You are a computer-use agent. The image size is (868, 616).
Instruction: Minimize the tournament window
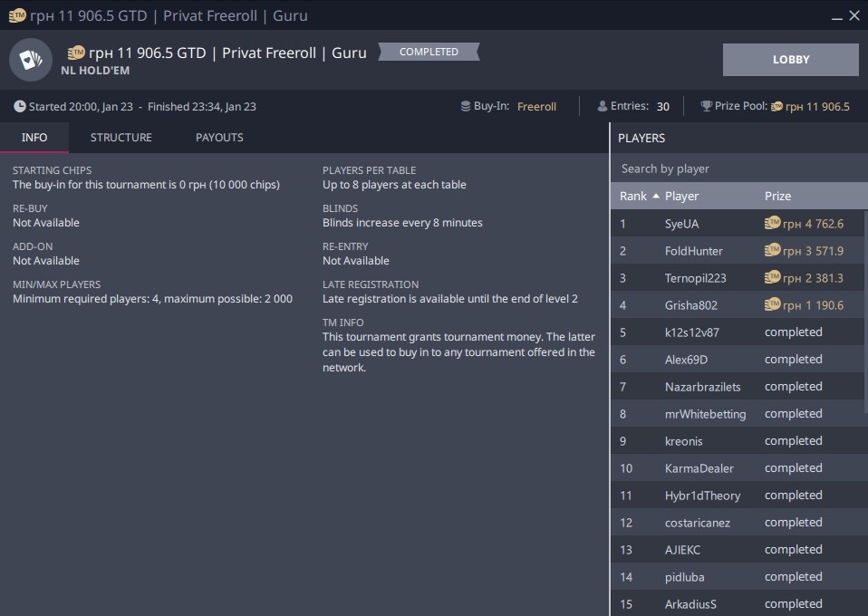(x=835, y=15)
